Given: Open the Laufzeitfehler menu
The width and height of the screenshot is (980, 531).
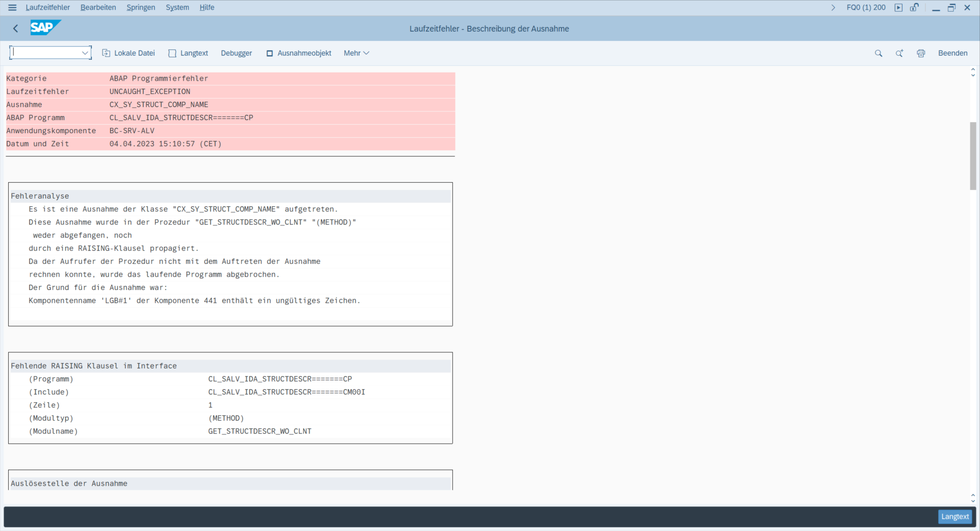Looking at the screenshot, I should pyautogui.click(x=48, y=8).
